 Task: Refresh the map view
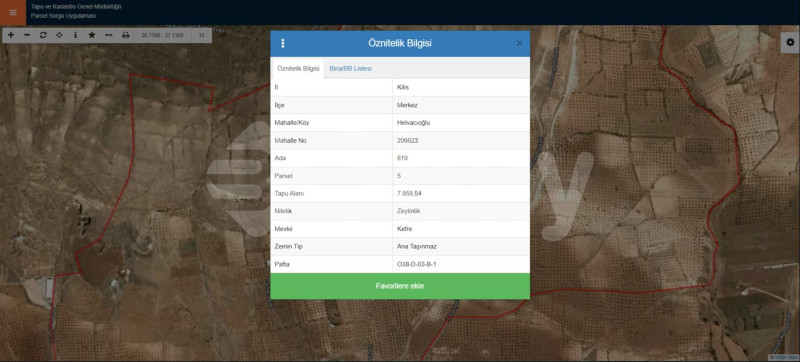point(43,35)
